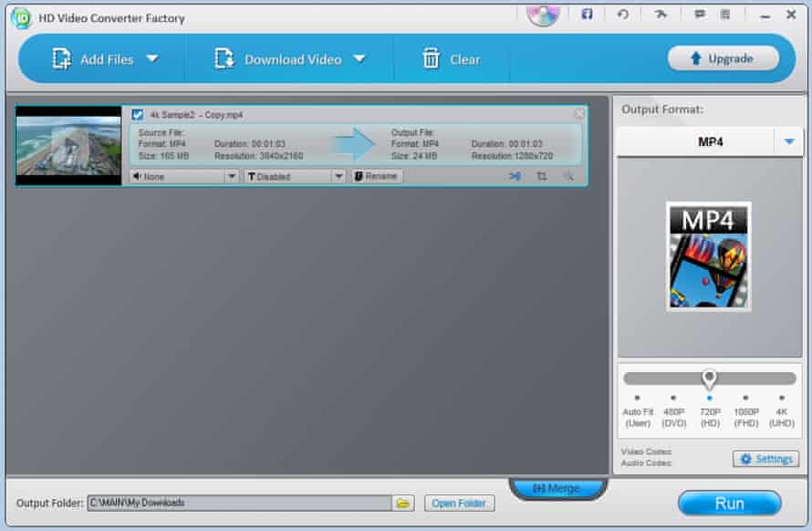Click the video thumbnail preview

coord(68,146)
